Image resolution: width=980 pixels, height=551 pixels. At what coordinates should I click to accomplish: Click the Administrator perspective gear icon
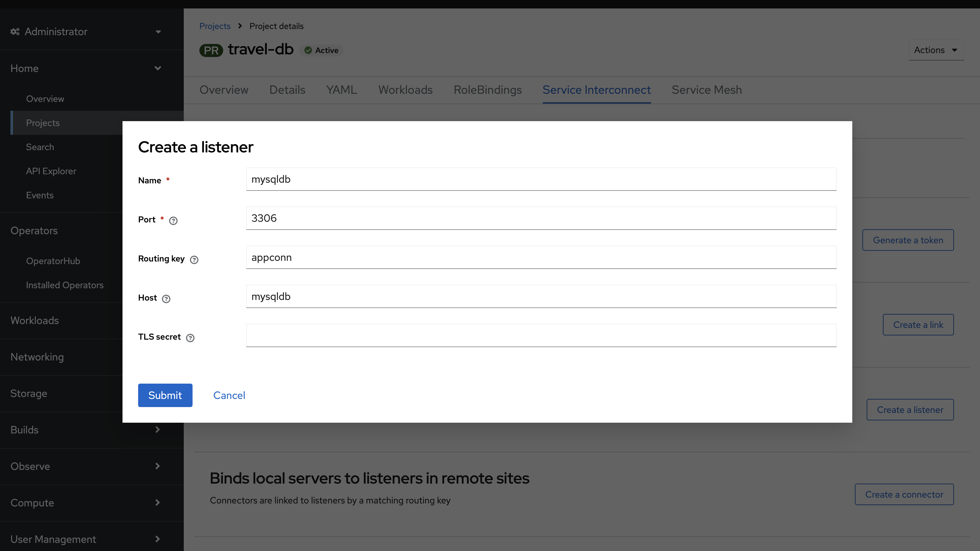pos(15,32)
